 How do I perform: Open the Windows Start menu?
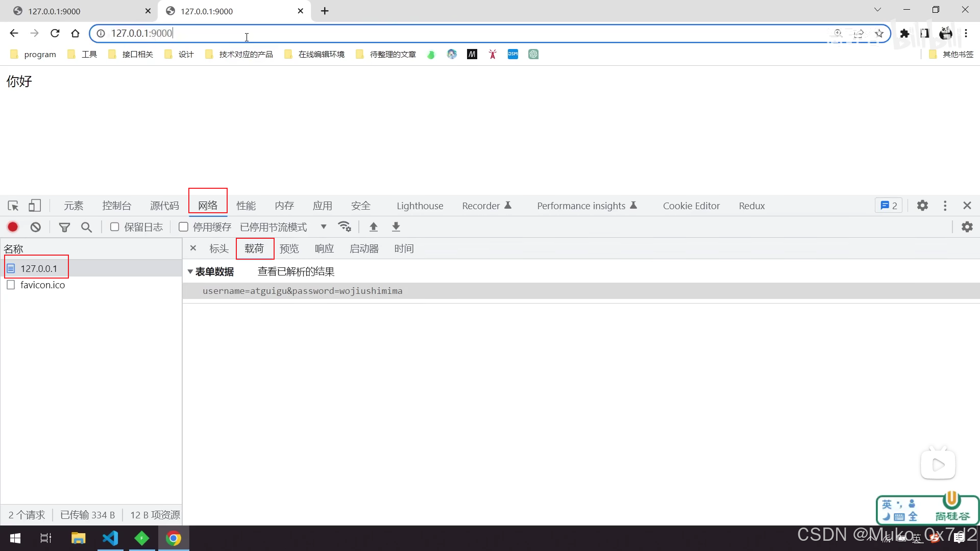coord(15,538)
